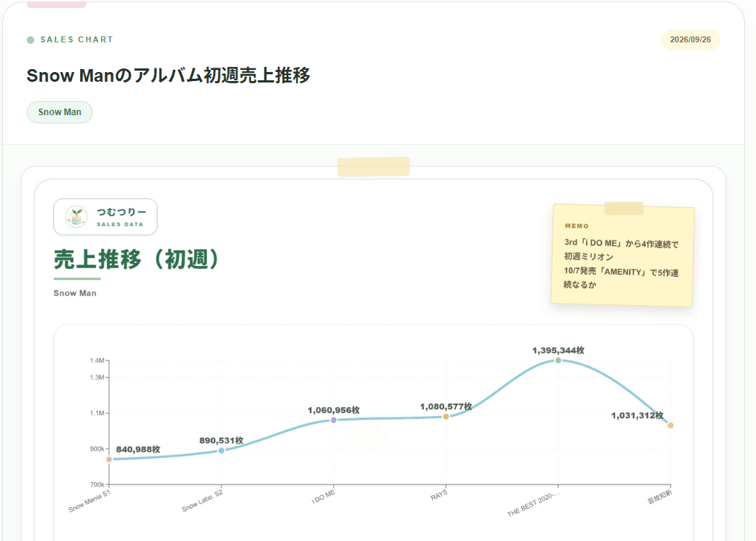Click the Snow Man tag pill
The height and width of the screenshot is (541, 756).
[59, 112]
